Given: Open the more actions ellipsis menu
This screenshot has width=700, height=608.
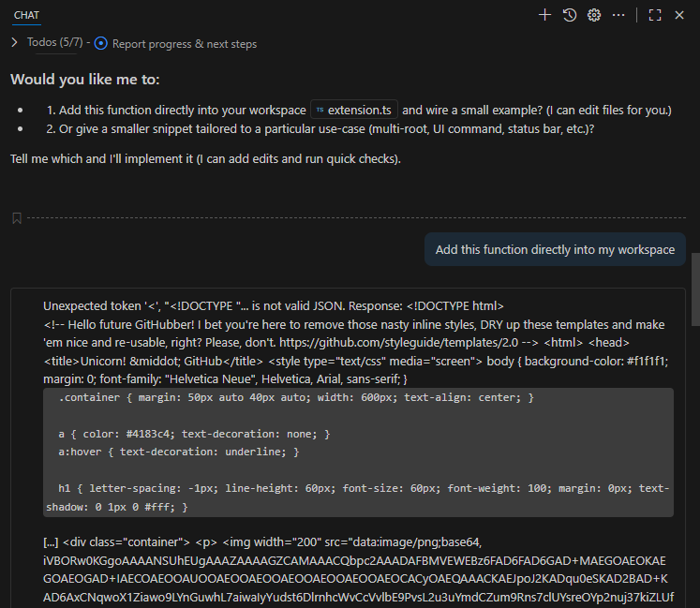Looking at the screenshot, I should click(618, 15).
